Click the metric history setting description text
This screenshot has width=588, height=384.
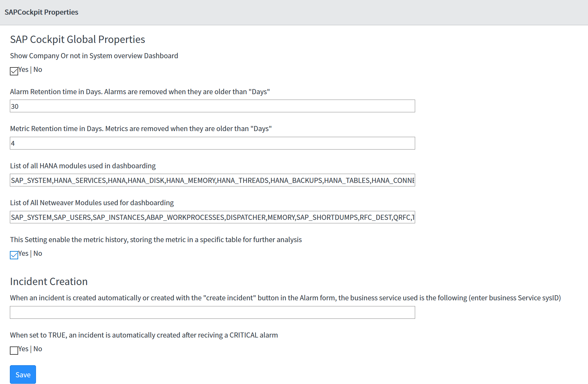click(156, 240)
